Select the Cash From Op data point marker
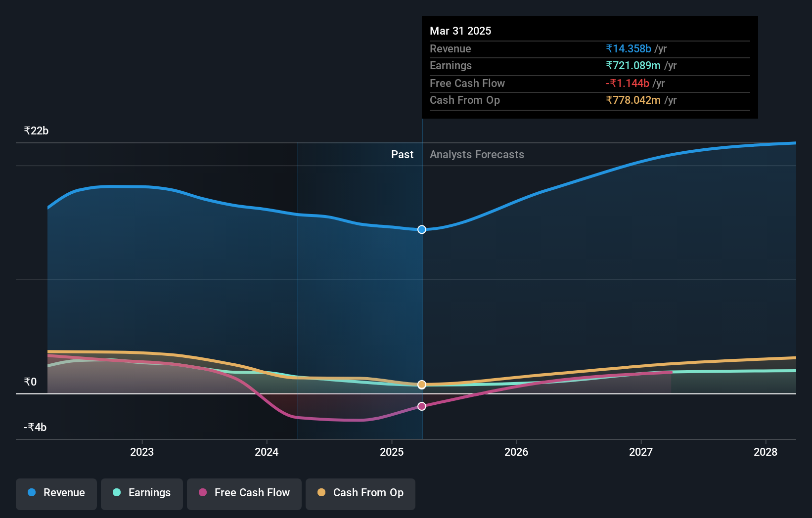Screen dimensions: 812x518 pyautogui.click(x=422, y=385)
